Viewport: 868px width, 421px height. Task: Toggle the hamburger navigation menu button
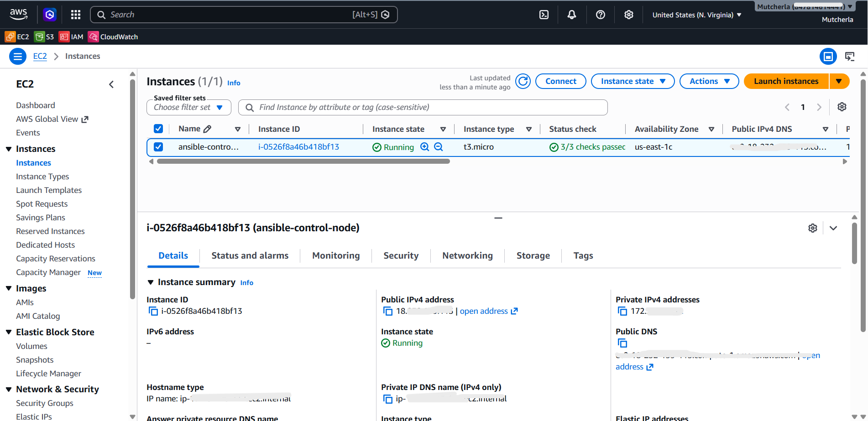[18, 57]
